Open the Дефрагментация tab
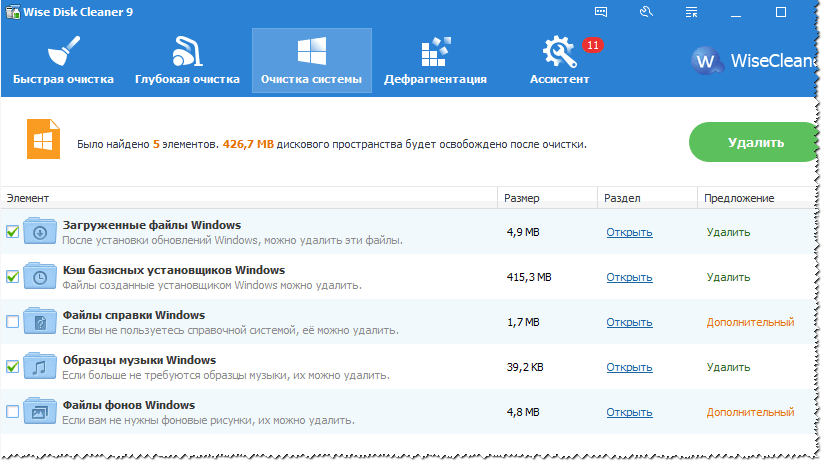 coord(435,60)
